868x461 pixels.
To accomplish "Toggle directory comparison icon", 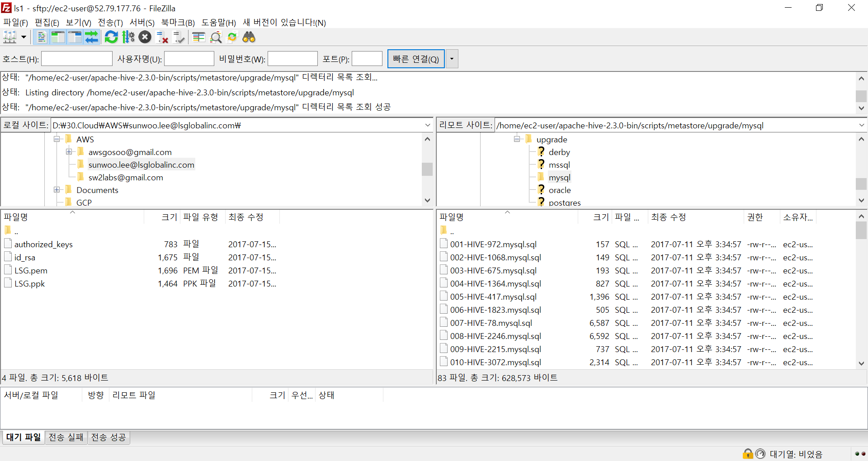I will pos(216,37).
